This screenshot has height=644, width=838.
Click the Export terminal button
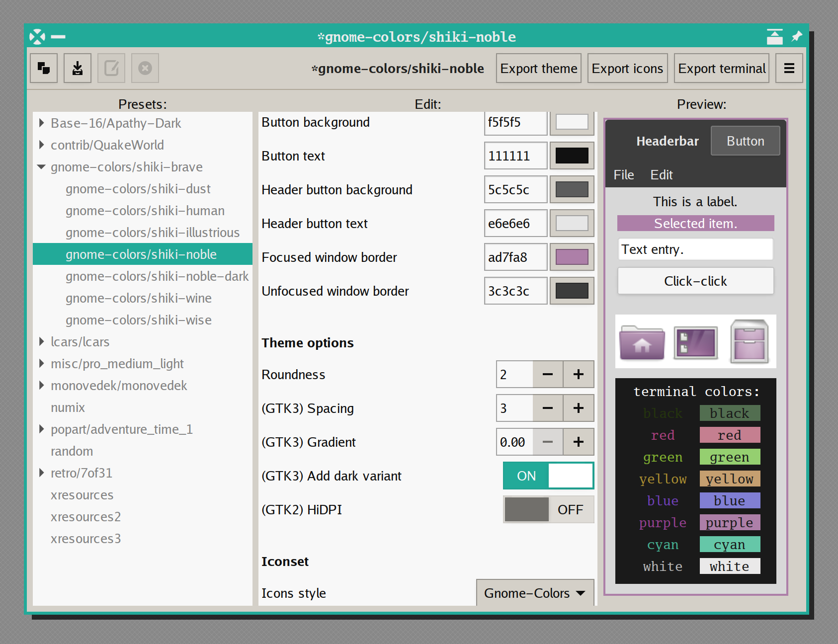721,68
